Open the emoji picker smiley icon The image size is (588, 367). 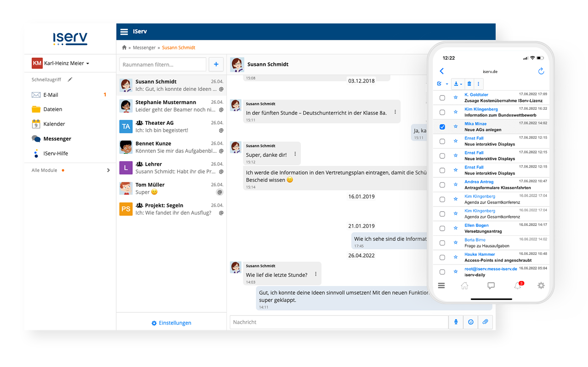tap(471, 322)
